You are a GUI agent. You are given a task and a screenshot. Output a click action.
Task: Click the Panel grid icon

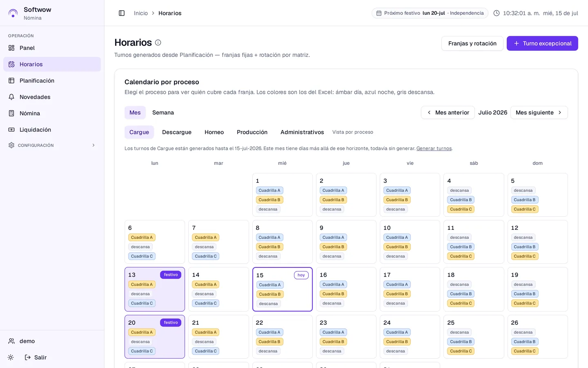coord(11,48)
